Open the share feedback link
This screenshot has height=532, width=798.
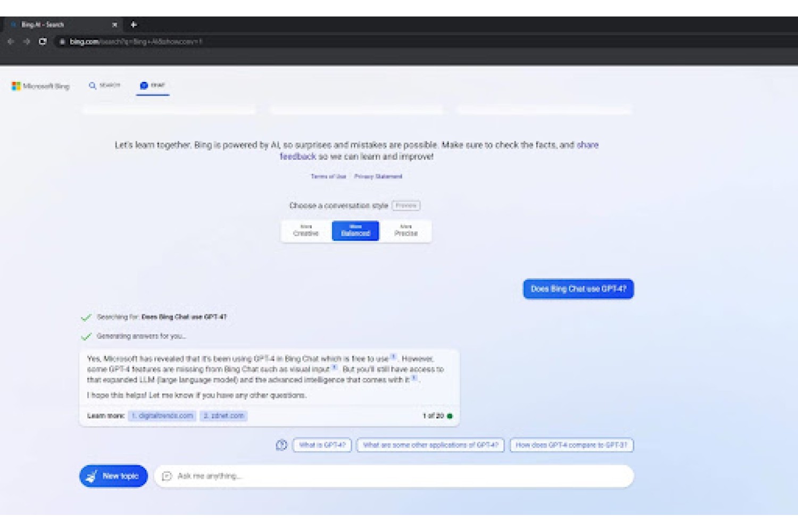[x=439, y=151]
